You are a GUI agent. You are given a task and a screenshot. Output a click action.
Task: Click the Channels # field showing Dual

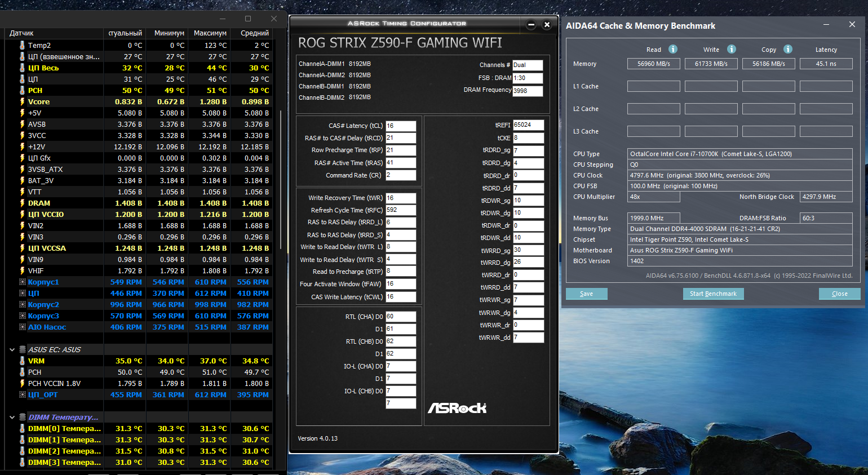coord(528,65)
